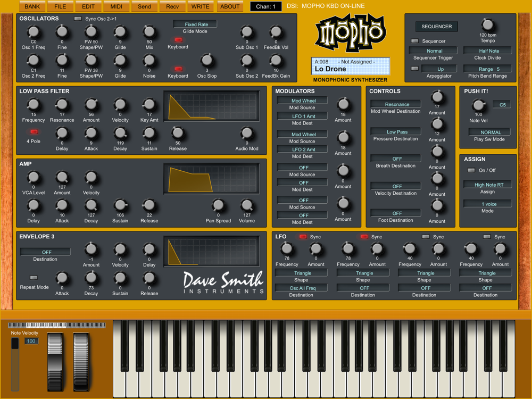The image size is (532, 399).
Task: Click the modulation wheel beside pitch wheel
Action: tap(81, 362)
